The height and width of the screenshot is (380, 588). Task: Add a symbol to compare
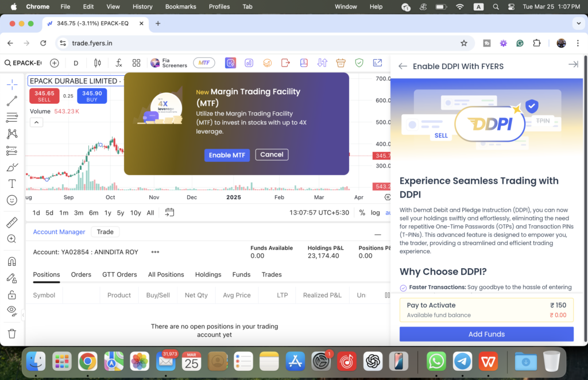(55, 63)
